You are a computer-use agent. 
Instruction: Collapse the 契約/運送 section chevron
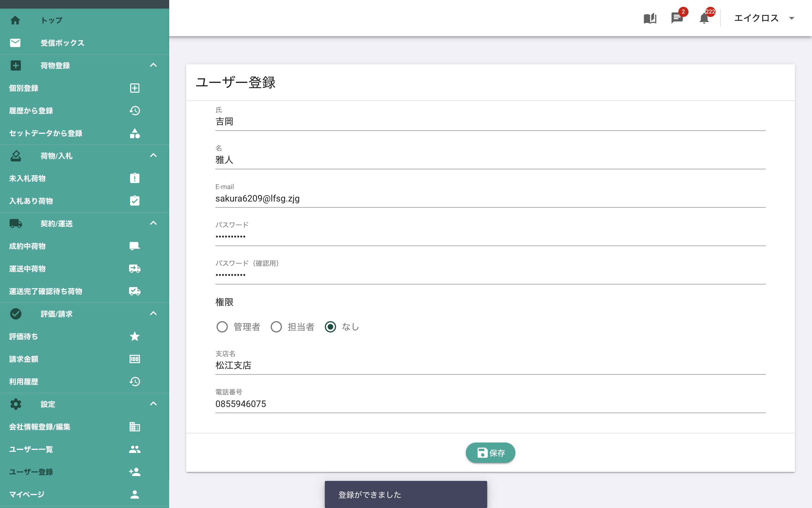(153, 224)
